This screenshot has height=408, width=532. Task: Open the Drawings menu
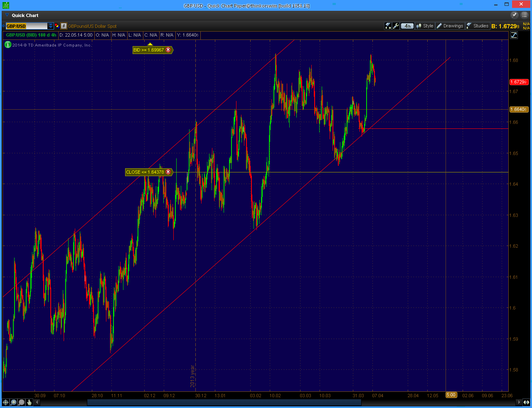click(x=450, y=26)
